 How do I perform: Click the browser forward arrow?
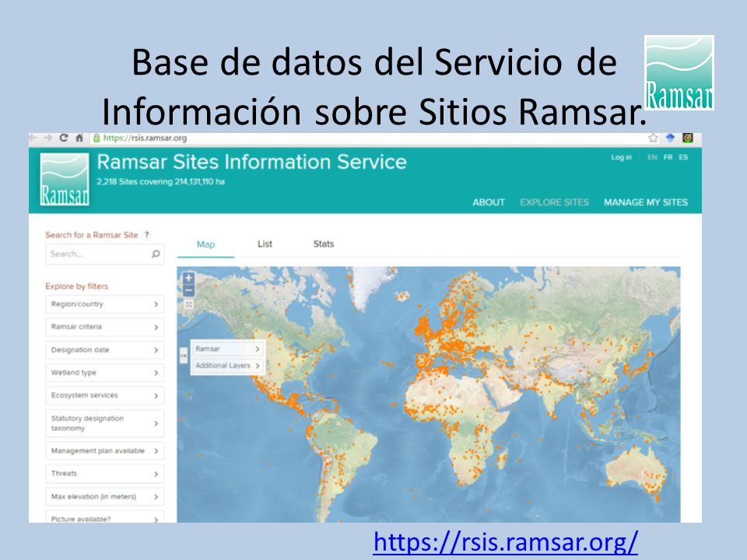pyautogui.click(x=48, y=138)
